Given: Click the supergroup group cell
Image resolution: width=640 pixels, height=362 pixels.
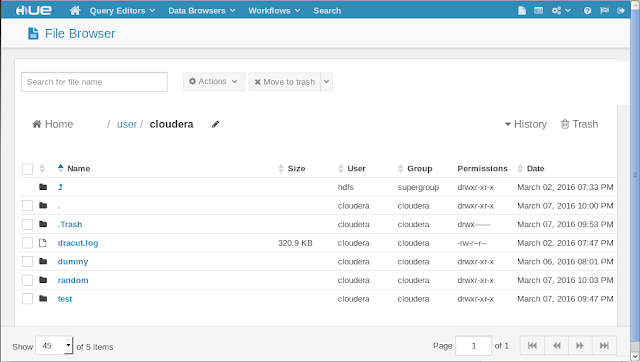Looking at the screenshot, I should tap(418, 187).
